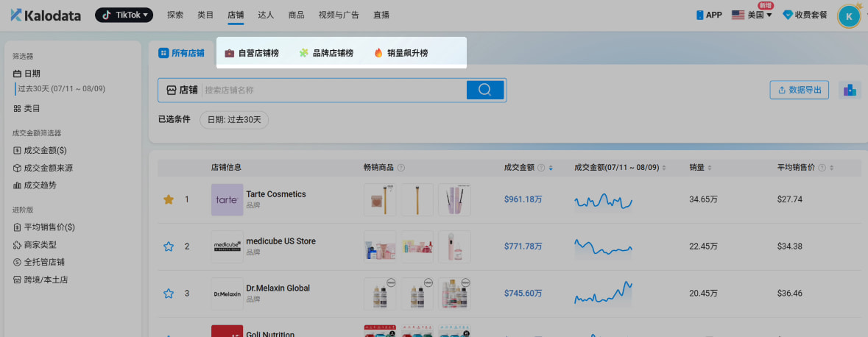Image resolution: width=868 pixels, height=337 pixels.
Task: Click the 畅销商品 help question icon
Action: [401, 168]
